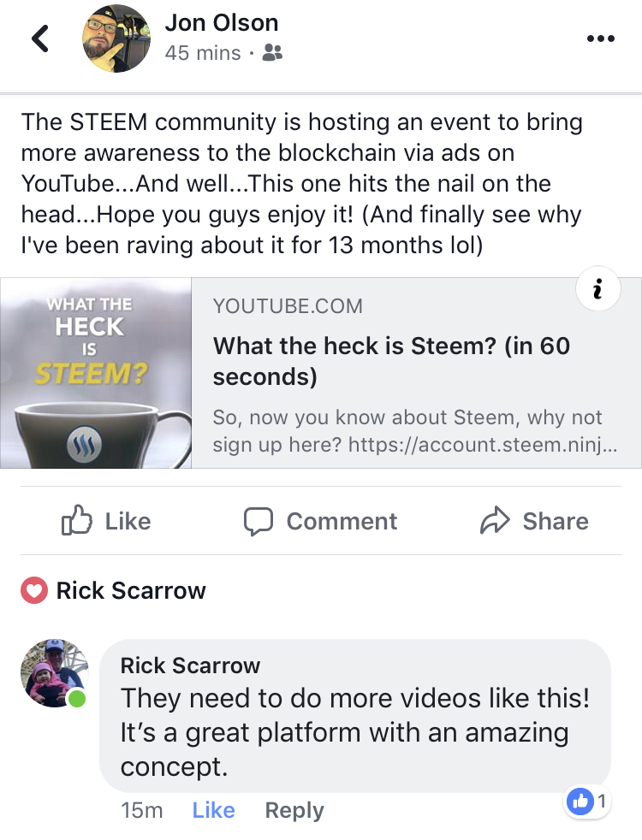Reply to Rick Scarrow's comment
The width and height of the screenshot is (642, 840).
pos(294,811)
